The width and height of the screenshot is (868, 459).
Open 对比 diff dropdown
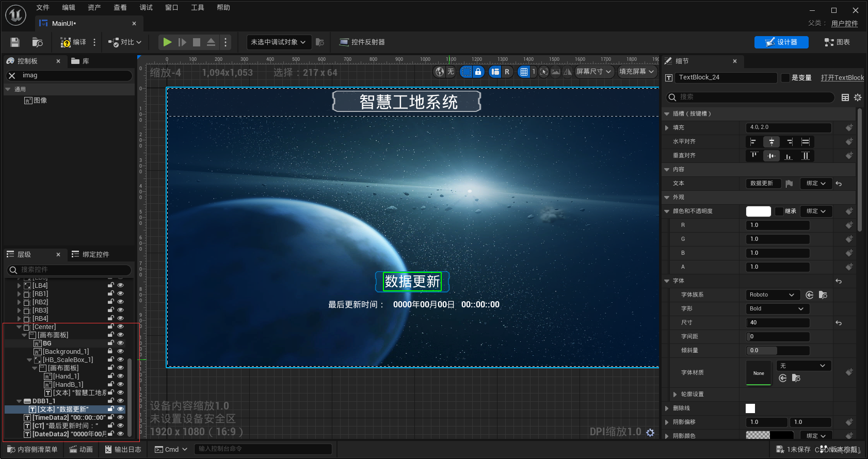tap(125, 42)
